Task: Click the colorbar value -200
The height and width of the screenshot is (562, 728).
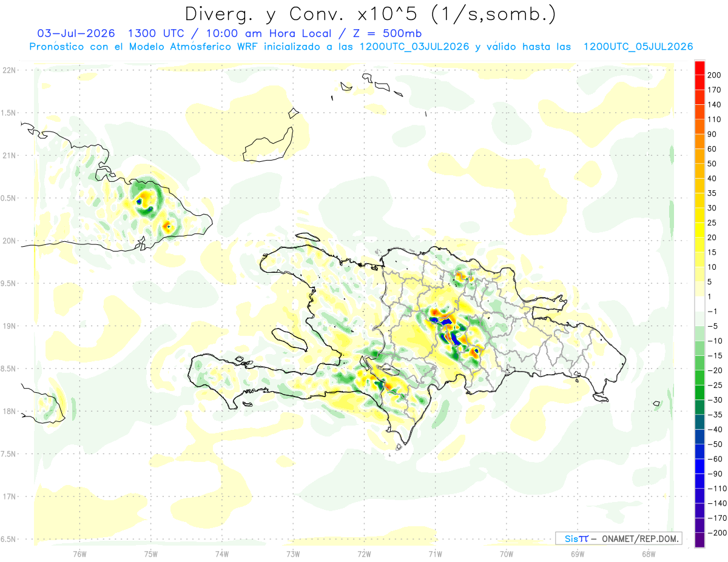Action: (716, 532)
